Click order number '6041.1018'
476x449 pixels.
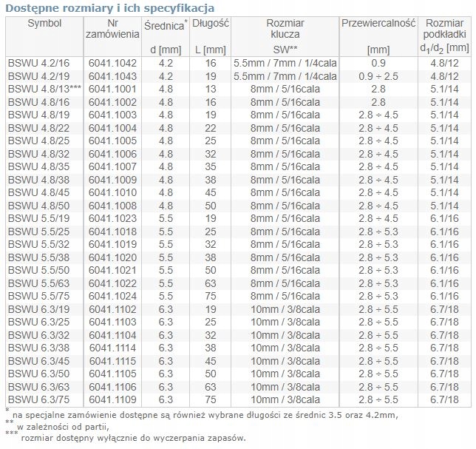112,232
